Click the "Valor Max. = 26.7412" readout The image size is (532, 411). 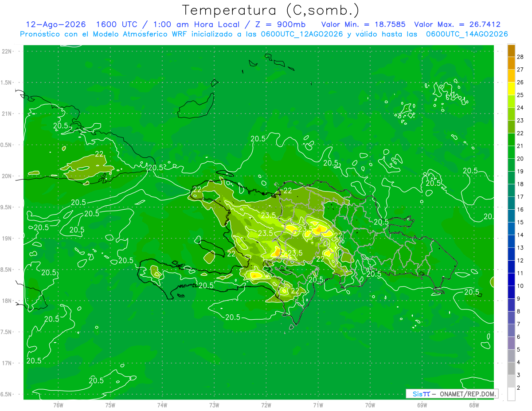[457, 24]
